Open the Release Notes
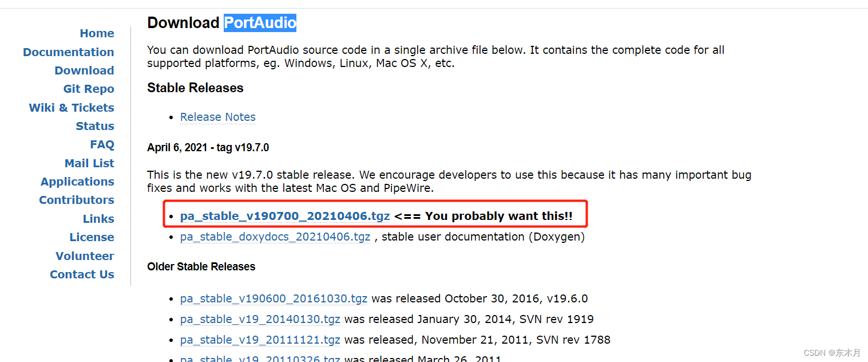Image resolution: width=868 pixels, height=362 pixels. [217, 117]
